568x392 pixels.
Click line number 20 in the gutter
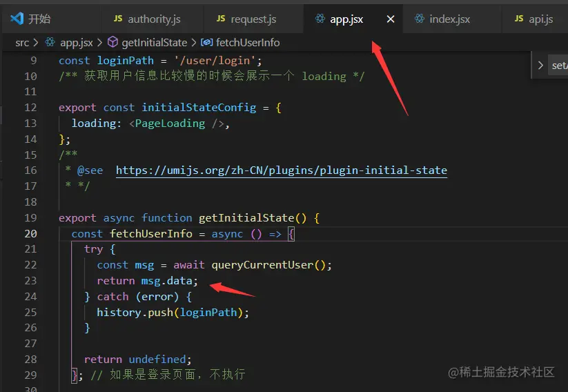pyautogui.click(x=30, y=234)
